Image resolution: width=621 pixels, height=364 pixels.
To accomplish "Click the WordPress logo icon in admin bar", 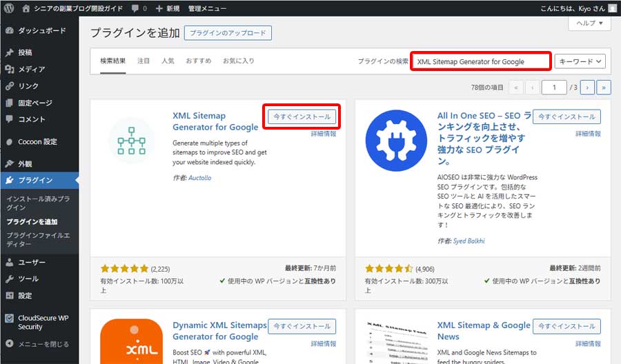I will tap(9, 8).
